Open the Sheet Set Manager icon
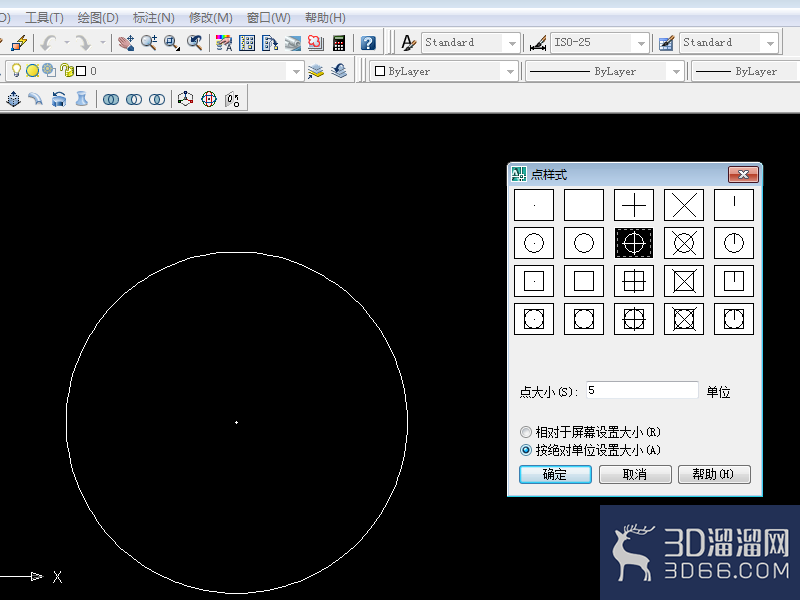 coord(293,42)
